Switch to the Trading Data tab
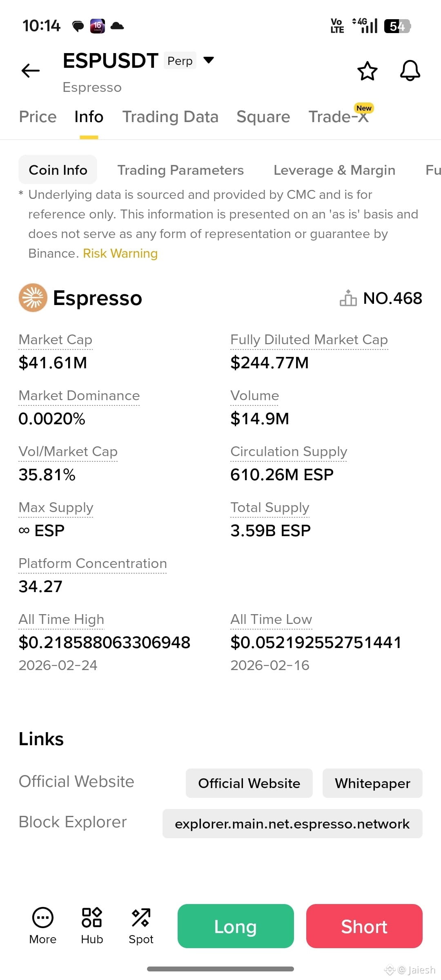 [170, 117]
